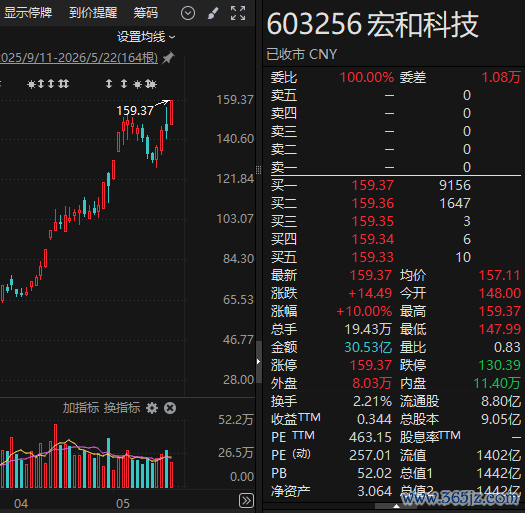525x513 pixels.
Task: Click the fullscreen expand arrows icon
Action: (238, 13)
